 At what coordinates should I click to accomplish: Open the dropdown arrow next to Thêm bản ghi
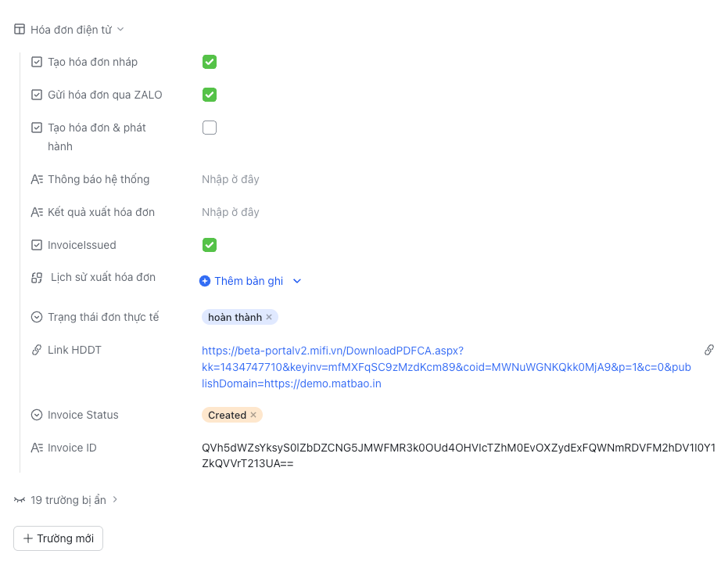[297, 281]
